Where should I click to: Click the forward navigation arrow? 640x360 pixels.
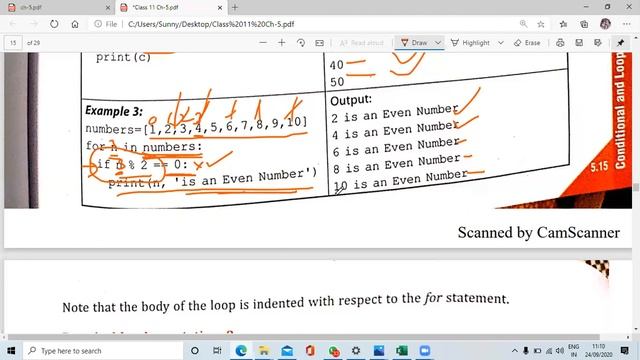(x=34, y=24)
